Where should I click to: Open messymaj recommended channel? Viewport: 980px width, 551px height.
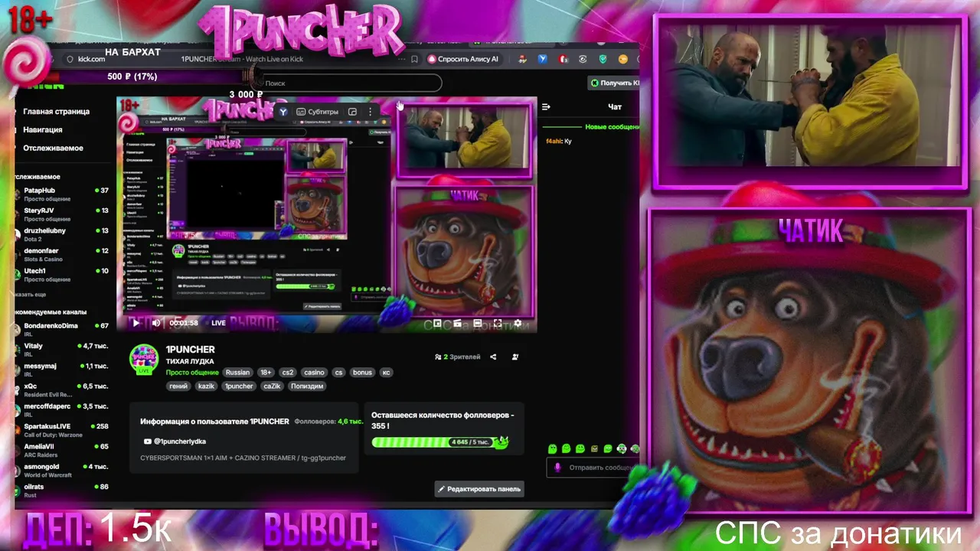click(63, 370)
